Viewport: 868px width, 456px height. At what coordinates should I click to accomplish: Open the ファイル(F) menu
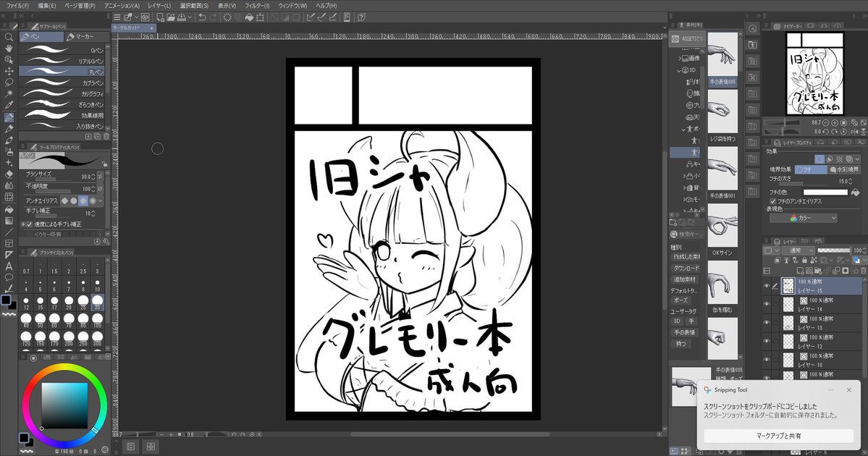(x=17, y=6)
